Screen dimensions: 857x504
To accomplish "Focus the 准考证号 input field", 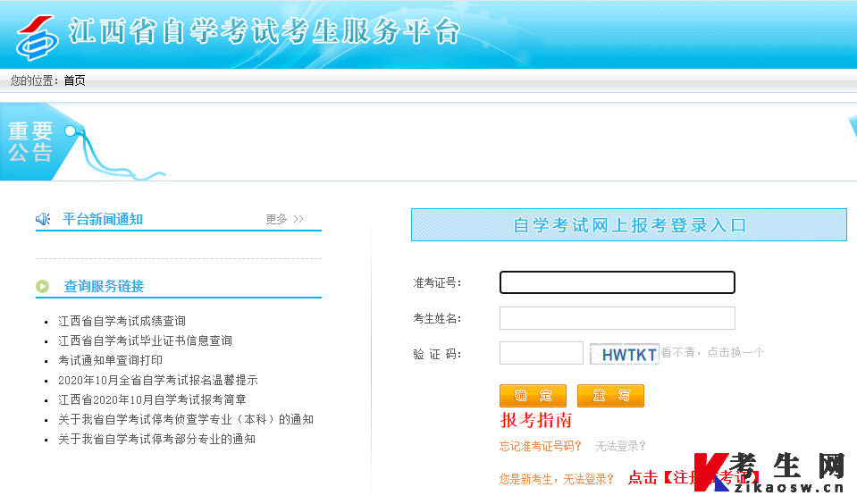I will point(618,282).
